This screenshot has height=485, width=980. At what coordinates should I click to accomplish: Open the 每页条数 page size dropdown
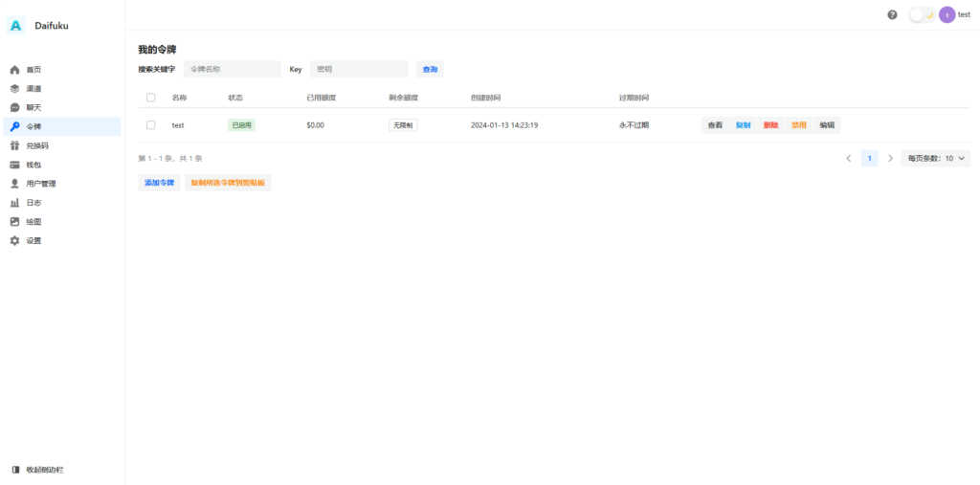(x=935, y=159)
